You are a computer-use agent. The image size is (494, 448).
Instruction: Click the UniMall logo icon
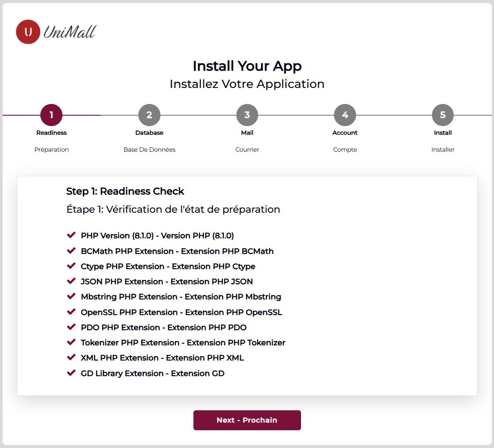(28, 32)
